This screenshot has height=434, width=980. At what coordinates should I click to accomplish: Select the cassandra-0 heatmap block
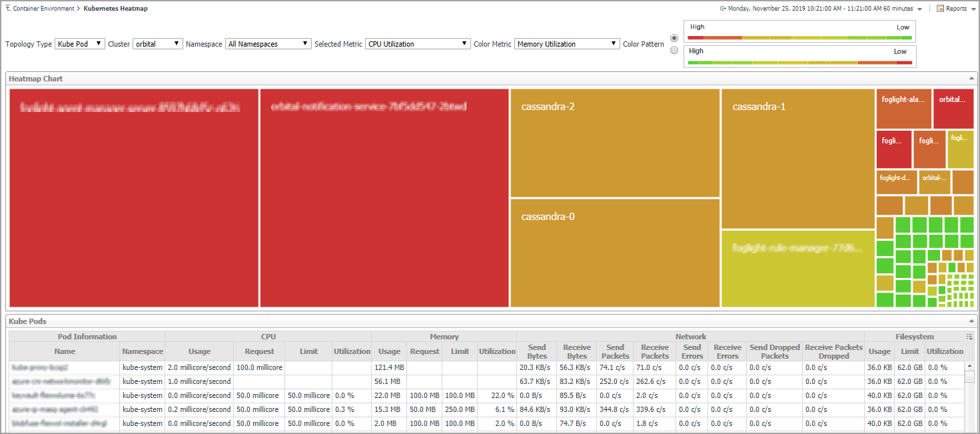coord(614,253)
